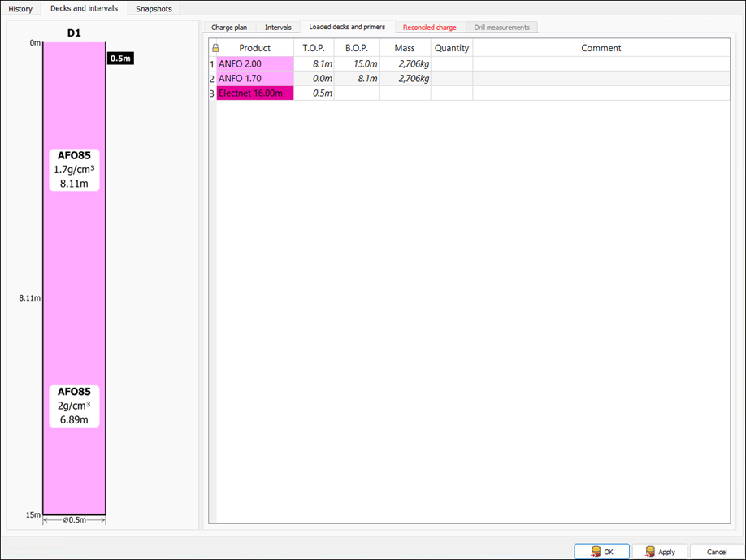This screenshot has height=560, width=746.
Task: Click the 0.5m primer depth marker
Action: point(120,59)
